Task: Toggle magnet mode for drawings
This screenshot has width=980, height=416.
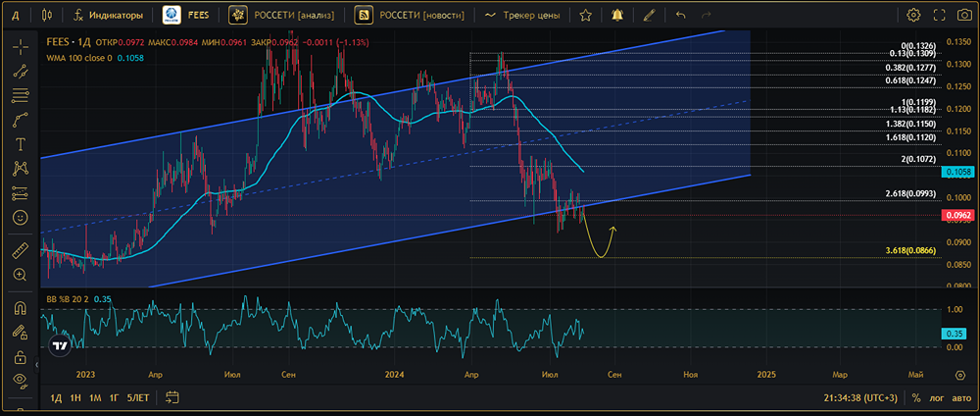Action: tap(21, 308)
